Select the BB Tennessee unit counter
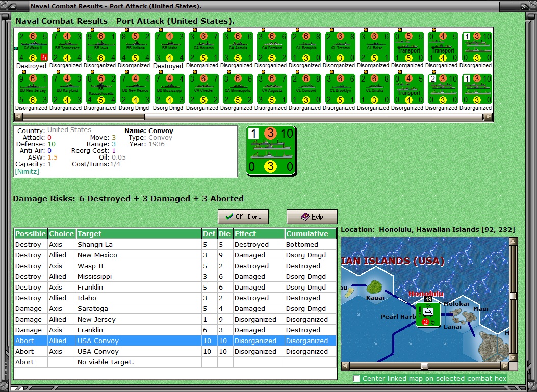 click(67, 47)
